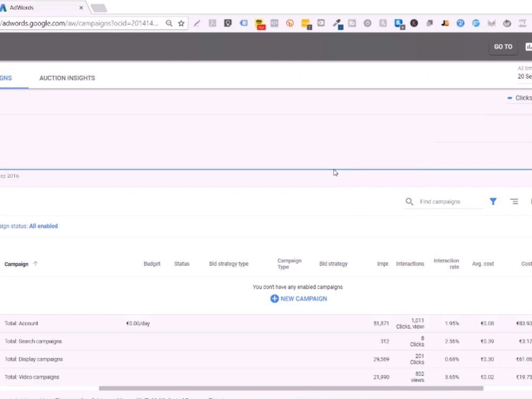
Task: Click the 'Total: Account' row label
Action: tap(21, 323)
